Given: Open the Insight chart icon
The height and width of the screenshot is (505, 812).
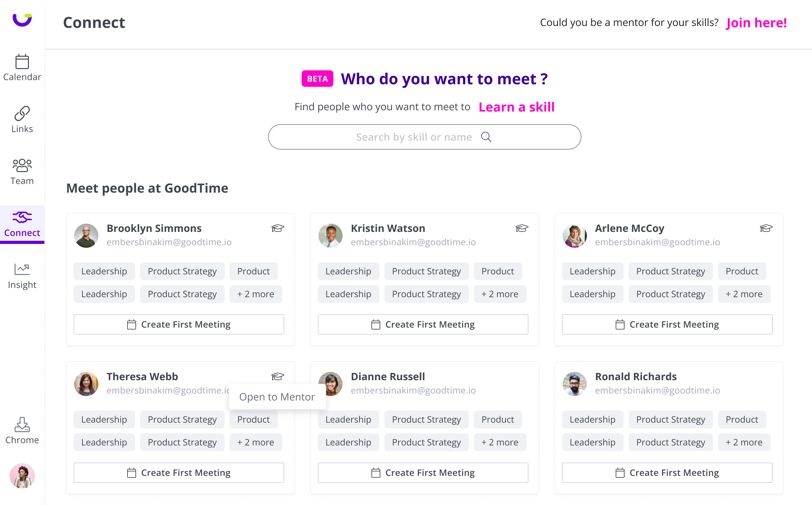Looking at the screenshot, I should click(x=22, y=269).
